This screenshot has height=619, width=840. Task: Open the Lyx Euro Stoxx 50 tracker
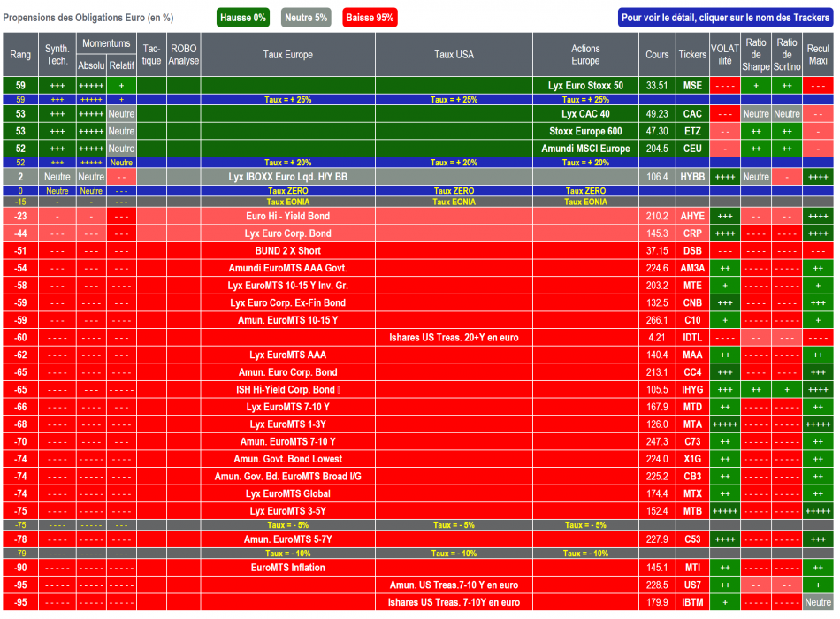tap(585, 86)
